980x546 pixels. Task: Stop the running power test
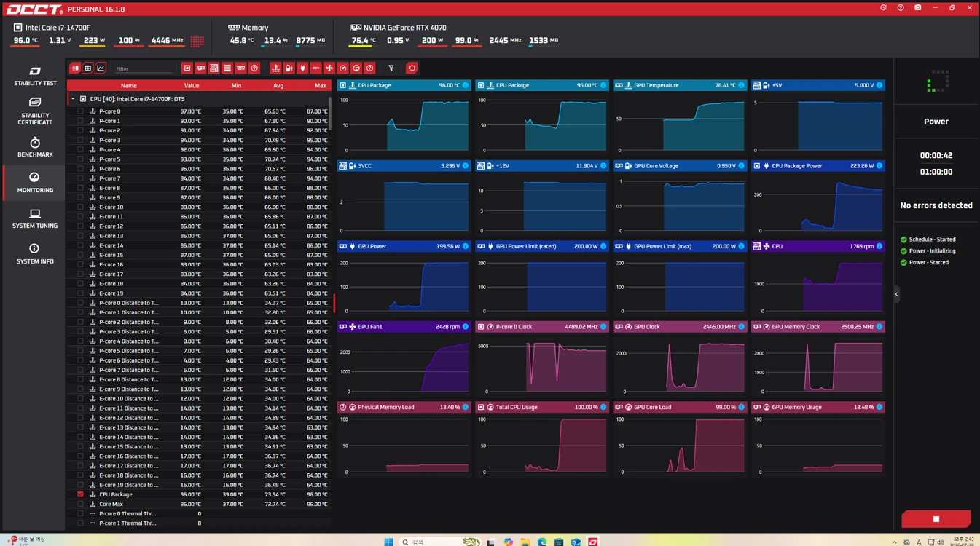936,518
